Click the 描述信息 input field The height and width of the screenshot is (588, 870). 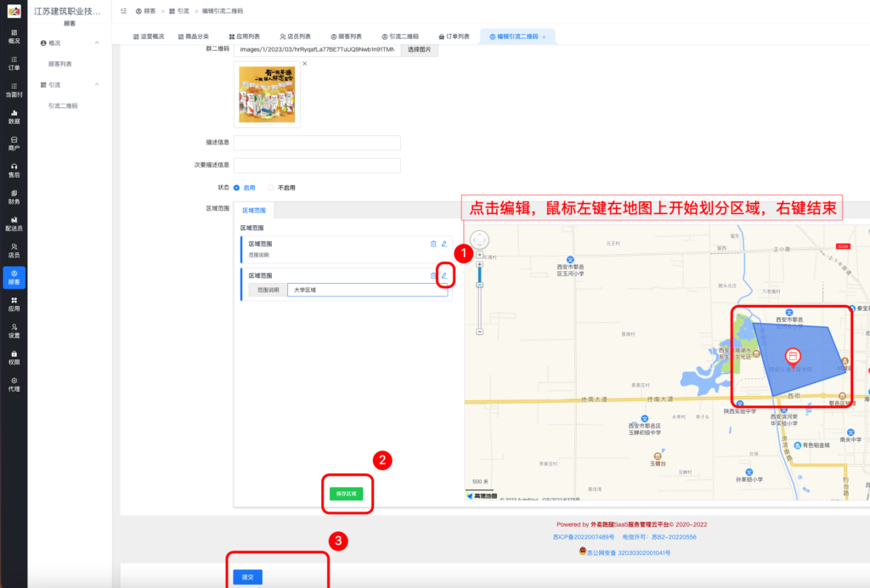317,141
